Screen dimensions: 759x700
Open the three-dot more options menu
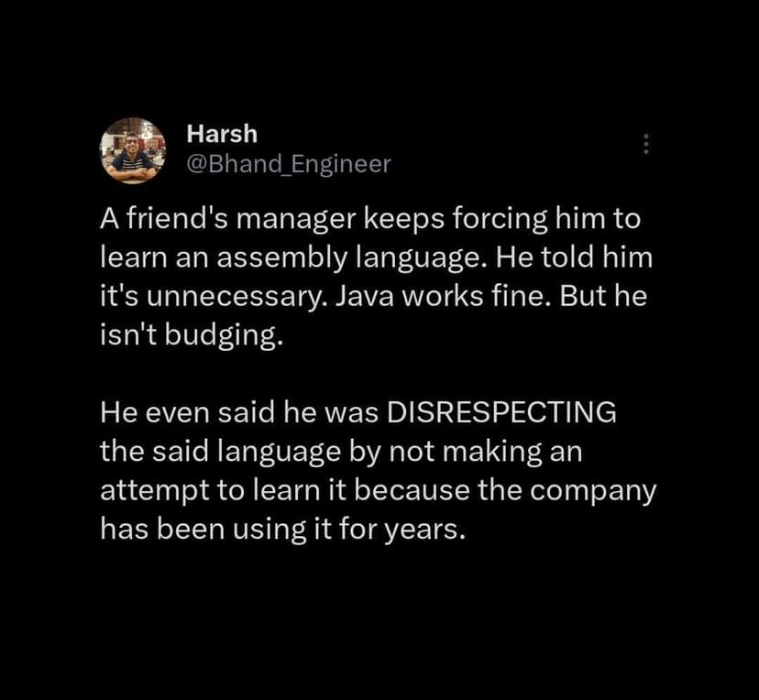[x=645, y=144]
